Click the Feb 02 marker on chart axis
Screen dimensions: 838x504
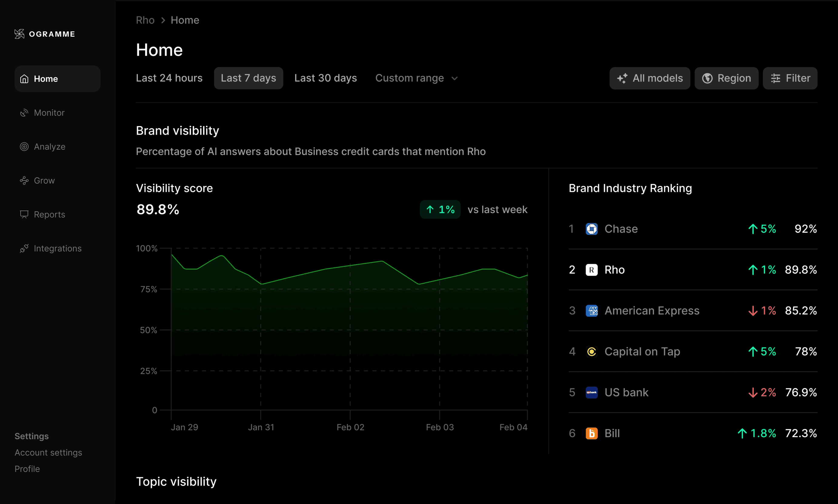coord(350,428)
